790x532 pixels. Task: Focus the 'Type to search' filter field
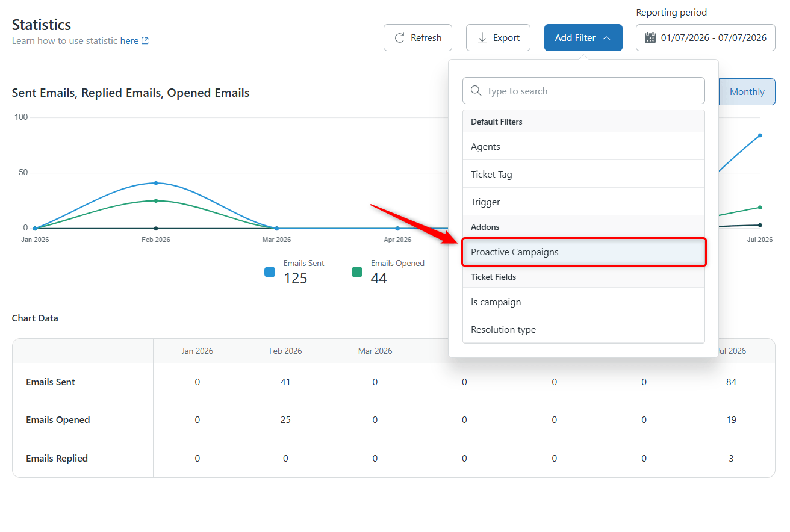click(583, 91)
